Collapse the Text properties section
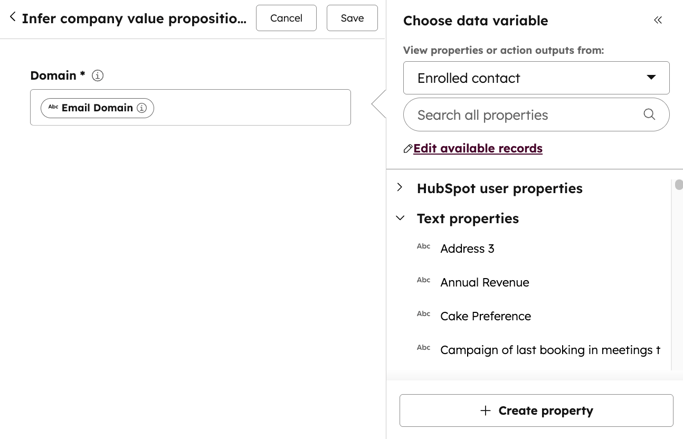The image size is (683, 439). [x=400, y=218]
